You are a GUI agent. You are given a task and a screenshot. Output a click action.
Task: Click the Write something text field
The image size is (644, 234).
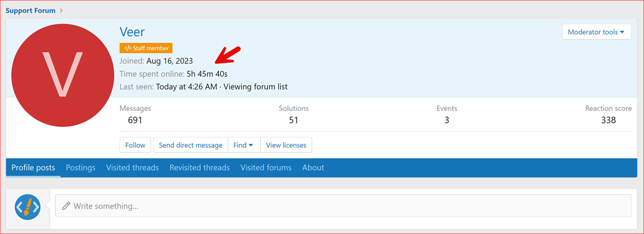tap(342, 206)
